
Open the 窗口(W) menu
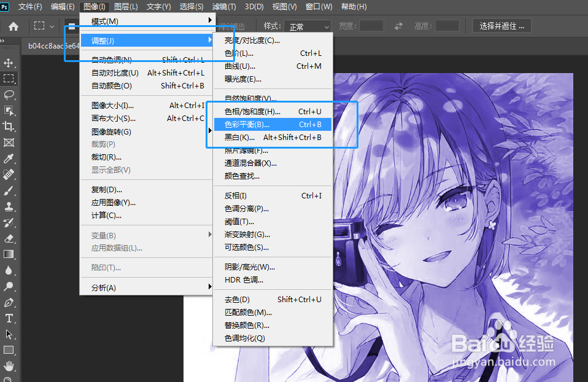[x=319, y=7]
